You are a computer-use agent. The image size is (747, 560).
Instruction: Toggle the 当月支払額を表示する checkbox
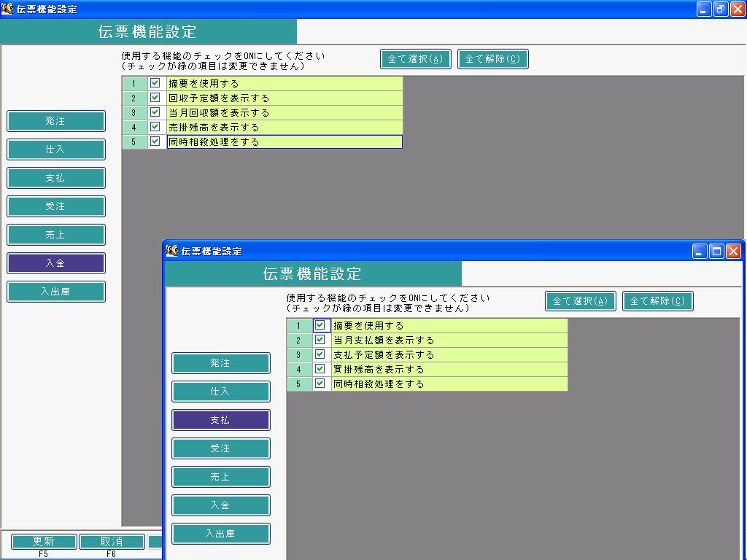(320, 340)
